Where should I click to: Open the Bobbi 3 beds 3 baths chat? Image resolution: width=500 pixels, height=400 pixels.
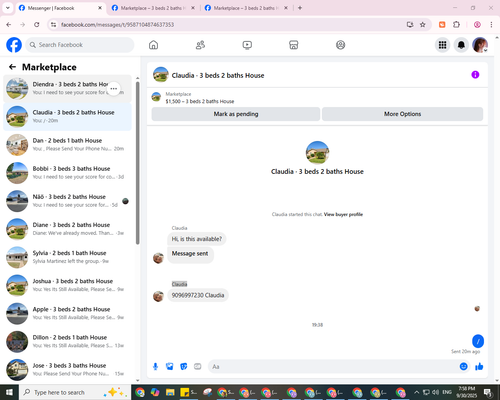coord(67,173)
